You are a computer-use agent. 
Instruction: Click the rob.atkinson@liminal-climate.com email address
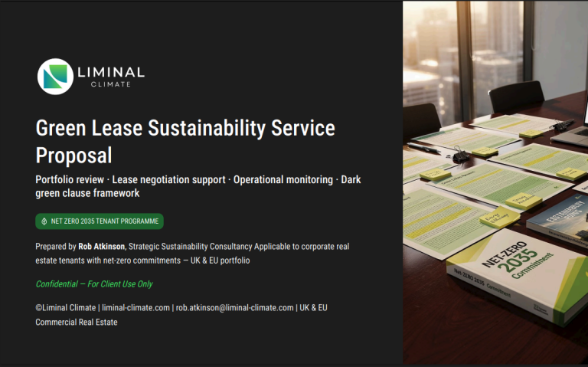point(234,308)
